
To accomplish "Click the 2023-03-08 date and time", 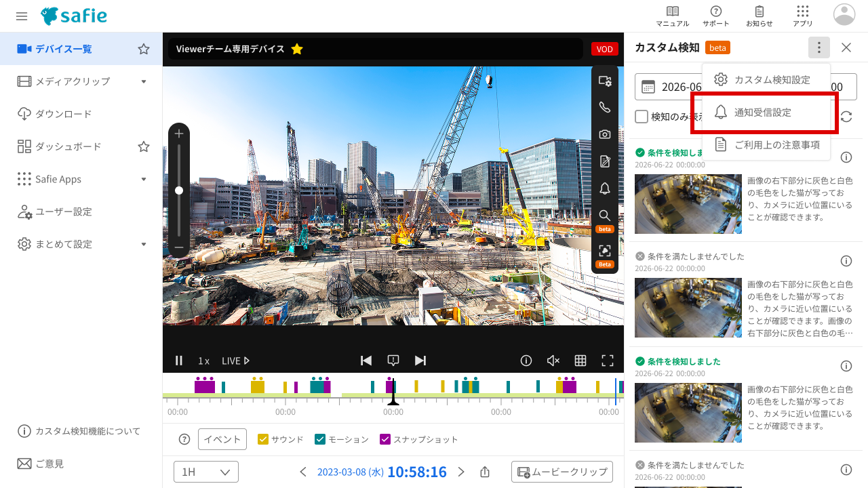I will pyautogui.click(x=382, y=472).
